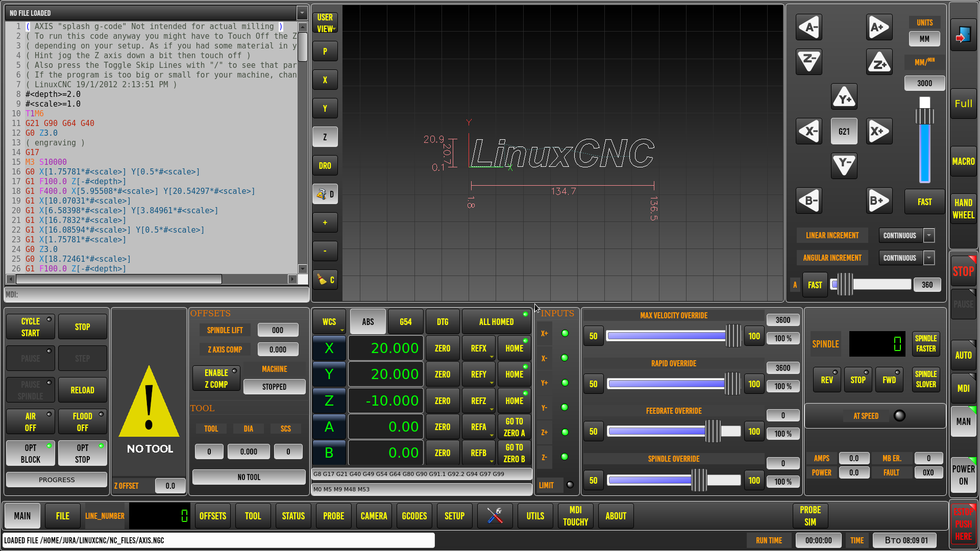Jog X minus arrow button
The width and height of the screenshot is (980, 551).
click(x=809, y=131)
